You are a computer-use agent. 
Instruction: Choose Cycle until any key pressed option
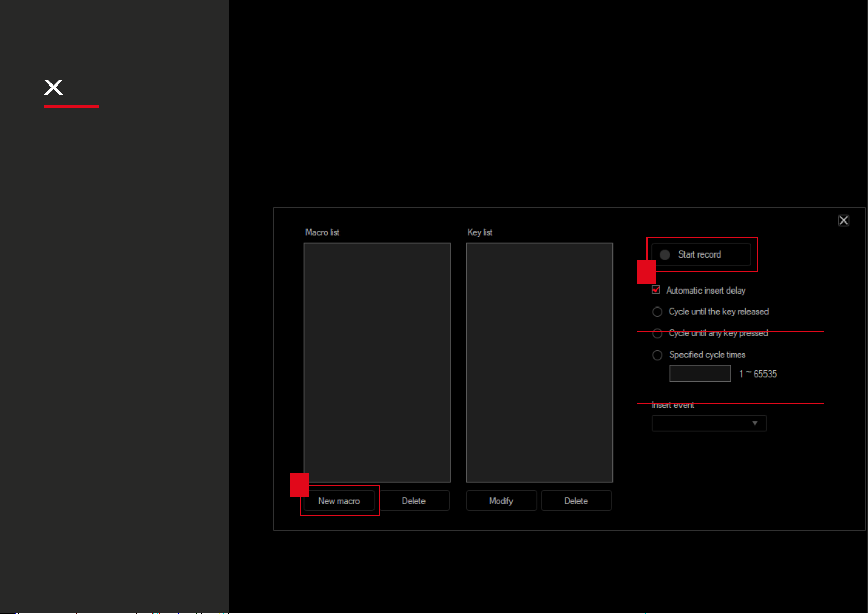click(x=657, y=334)
